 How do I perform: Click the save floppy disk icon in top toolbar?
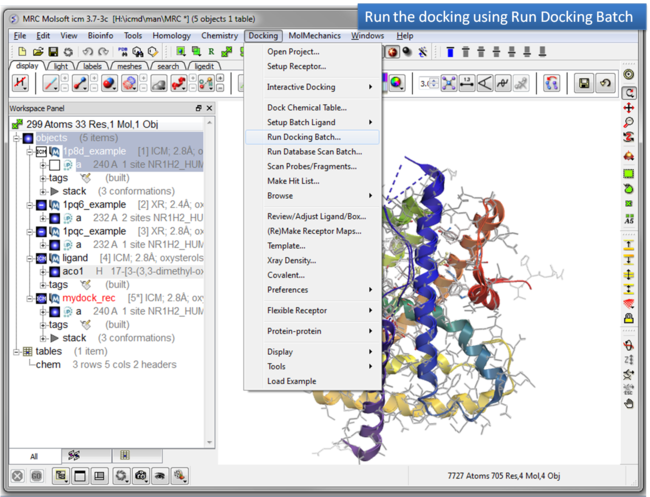(x=55, y=51)
